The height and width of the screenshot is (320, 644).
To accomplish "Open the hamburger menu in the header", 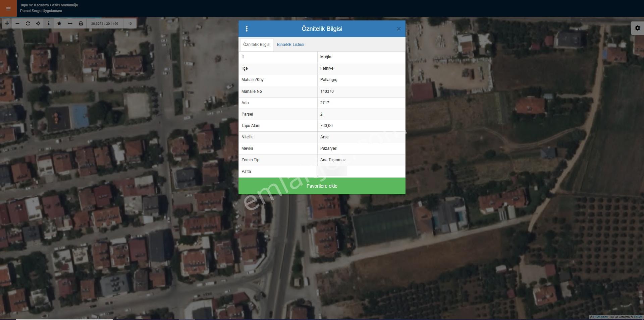I will (x=8, y=8).
